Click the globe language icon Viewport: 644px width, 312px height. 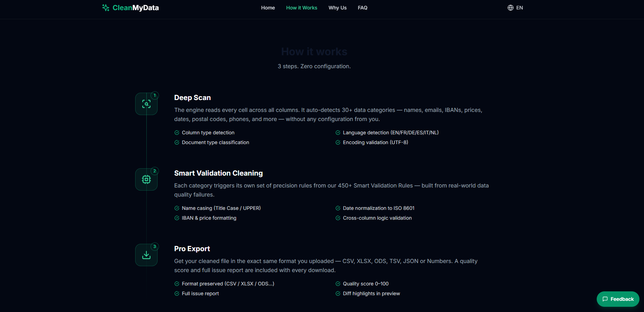[511, 8]
